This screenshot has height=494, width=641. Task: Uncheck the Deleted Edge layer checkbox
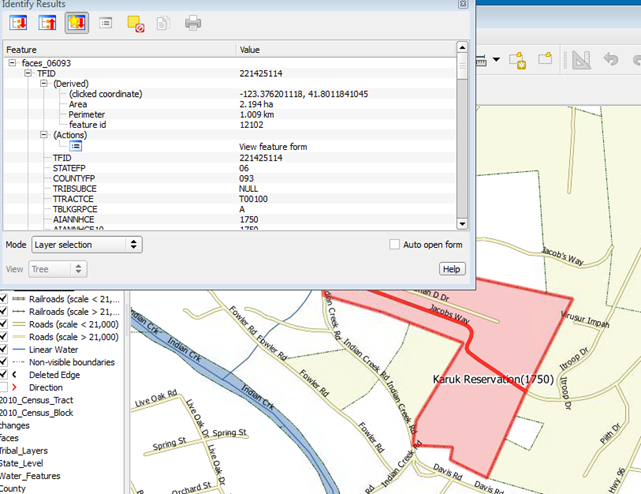(x=6, y=374)
